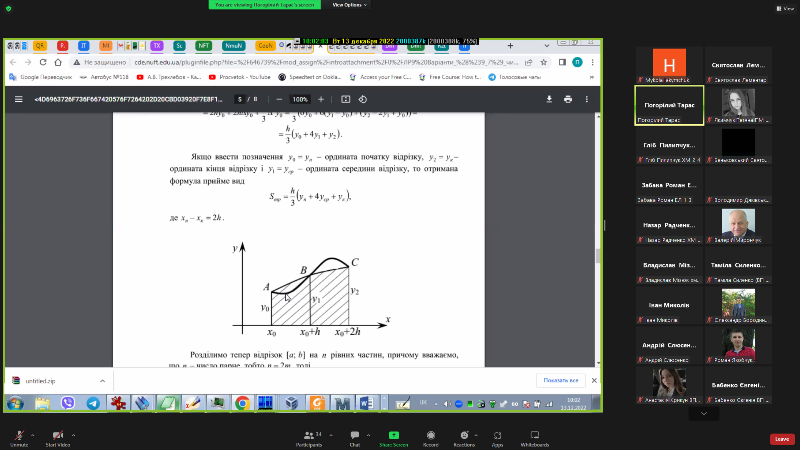Open the Reactions menu
Image resolution: width=800 pixels, height=450 pixels.
tap(464, 438)
